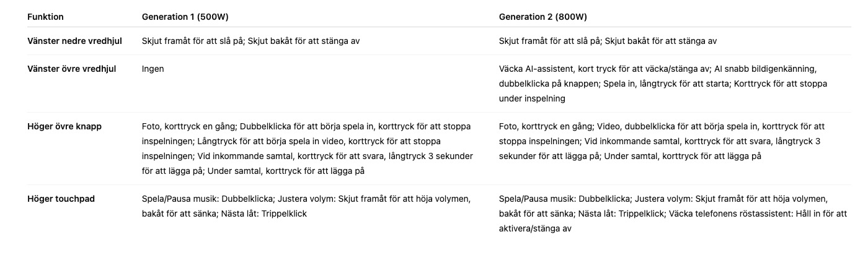Viewport: 868px width, 255px height.
Task: Select the Vänster övre vredhjul row label
Action: 71,69
